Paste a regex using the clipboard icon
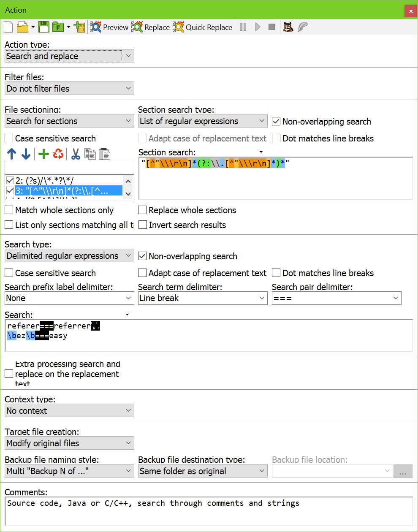 click(104, 154)
